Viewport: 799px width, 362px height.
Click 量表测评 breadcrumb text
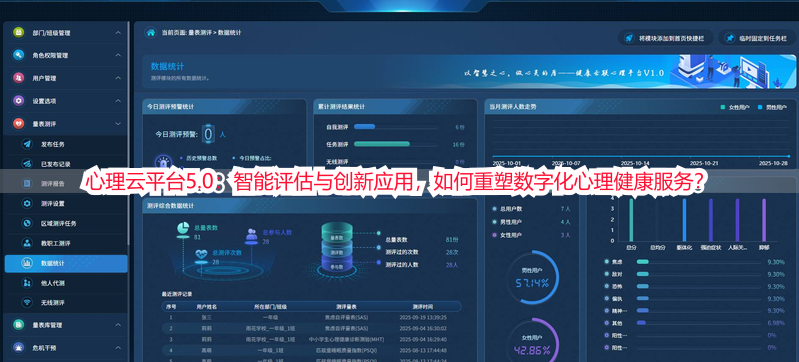click(200, 33)
